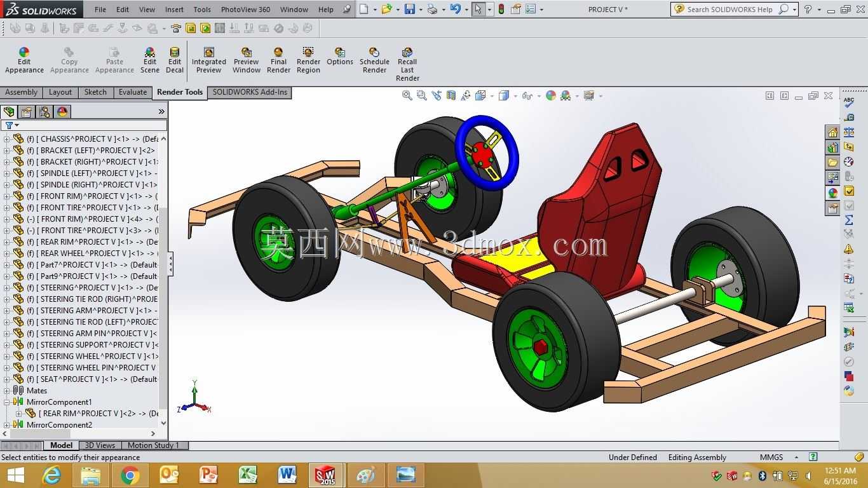Activate the Section View tool

pyautogui.click(x=451, y=95)
